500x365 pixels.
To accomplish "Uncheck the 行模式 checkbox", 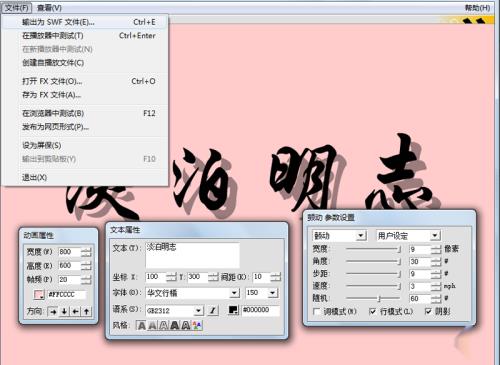I will pos(373,311).
